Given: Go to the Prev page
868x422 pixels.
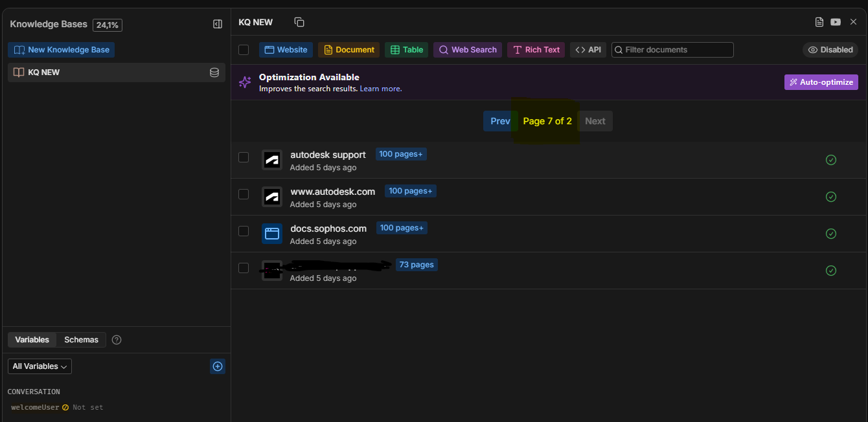Looking at the screenshot, I should (499, 121).
